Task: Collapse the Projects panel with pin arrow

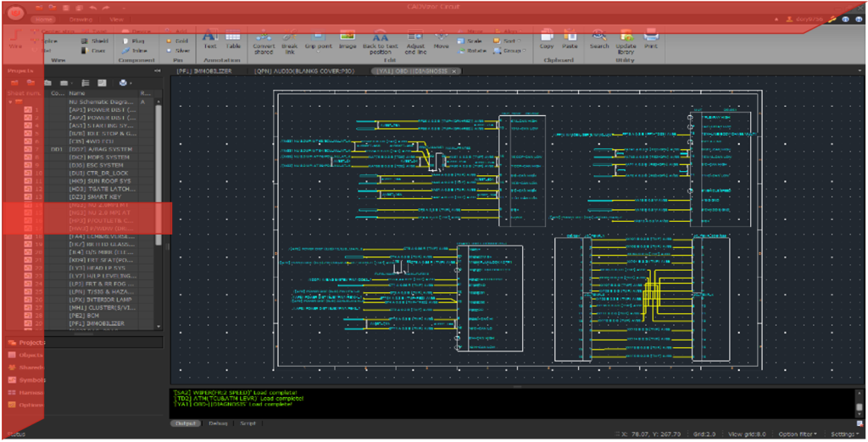Action: [158, 71]
